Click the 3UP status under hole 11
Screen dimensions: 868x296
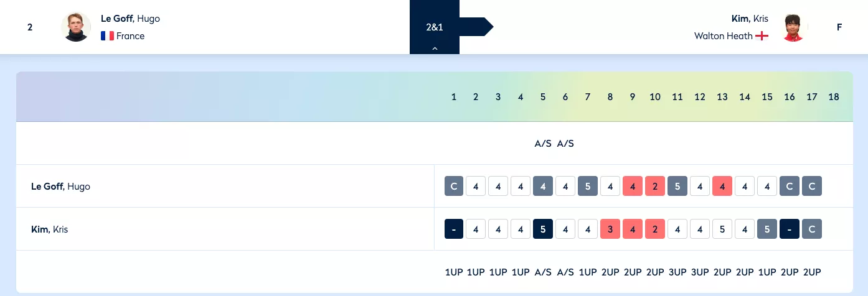pyautogui.click(x=677, y=272)
